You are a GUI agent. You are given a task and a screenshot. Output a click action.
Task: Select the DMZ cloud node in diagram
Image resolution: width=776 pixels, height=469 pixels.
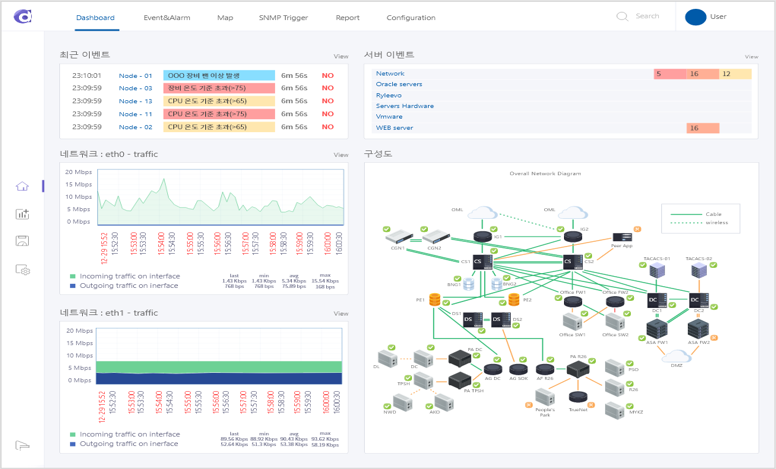(x=676, y=354)
